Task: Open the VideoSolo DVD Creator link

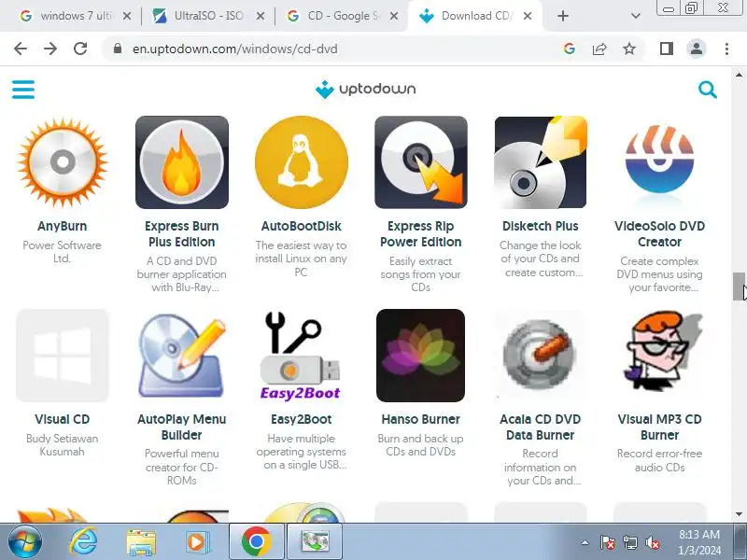Action: tap(660, 234)
